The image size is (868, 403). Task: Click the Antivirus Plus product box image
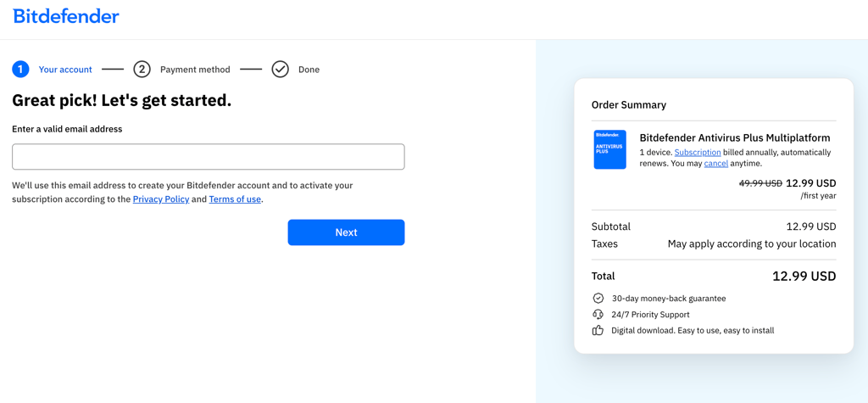[609, 149]
